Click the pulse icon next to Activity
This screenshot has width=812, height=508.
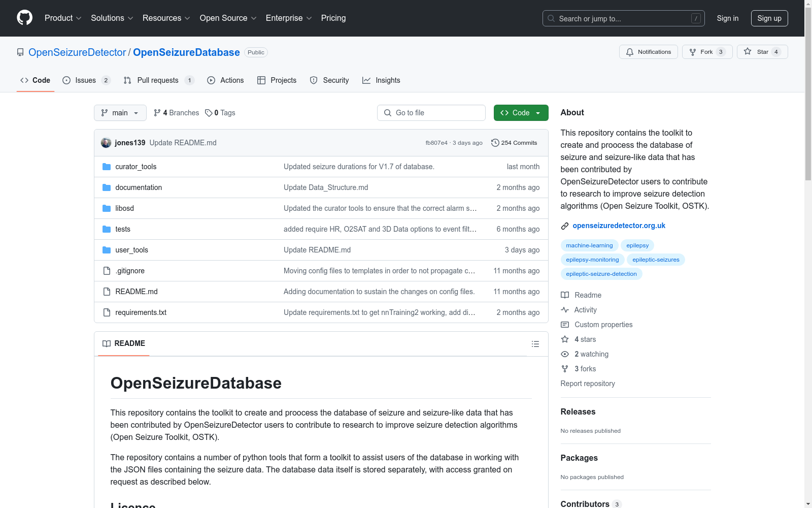pyautogui.click(x=565, y=310)
